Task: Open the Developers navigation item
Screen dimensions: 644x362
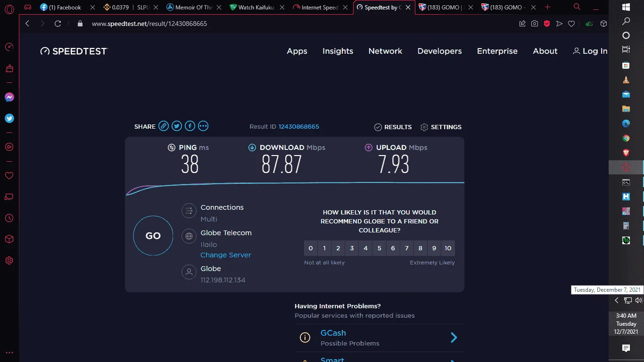Action: point(439,51)
